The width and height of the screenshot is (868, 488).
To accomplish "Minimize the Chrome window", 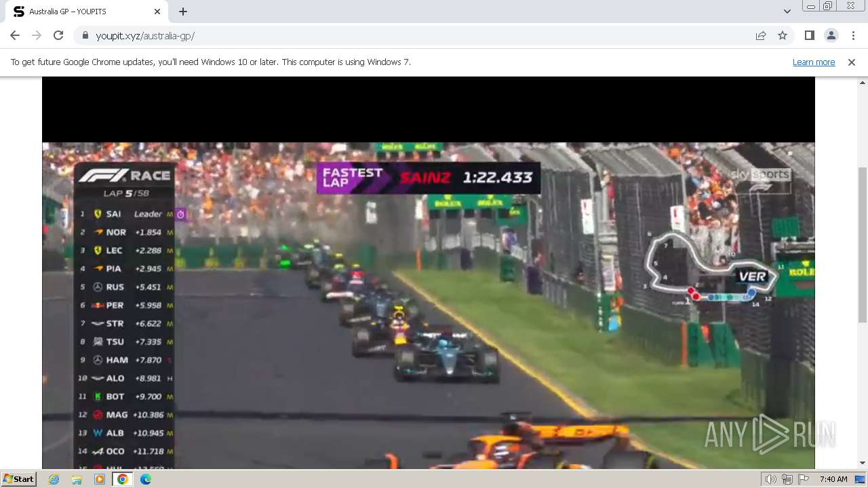I will pyautogui.click(x=810, y=6).
